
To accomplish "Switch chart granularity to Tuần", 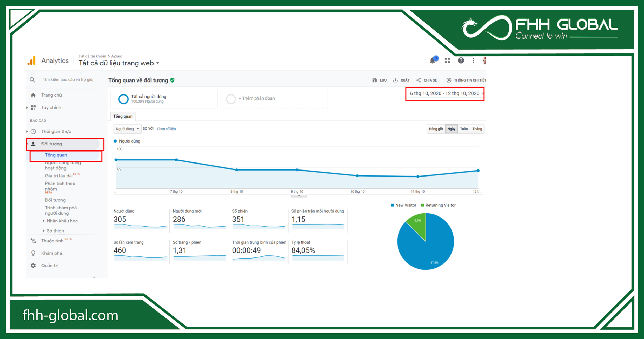I will [x=464, y=129].
